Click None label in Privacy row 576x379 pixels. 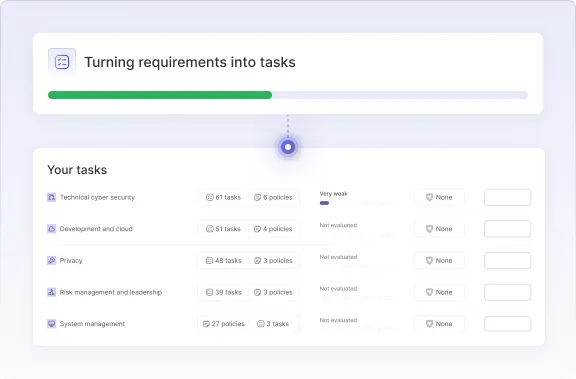pyautogui.click(x=444, y=260)
